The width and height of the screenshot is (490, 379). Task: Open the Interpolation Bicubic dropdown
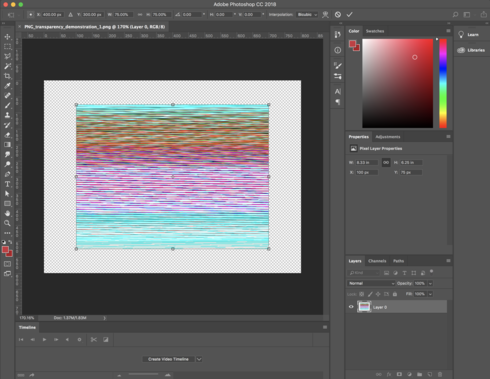pyautogui.click(x=307, y=15)
